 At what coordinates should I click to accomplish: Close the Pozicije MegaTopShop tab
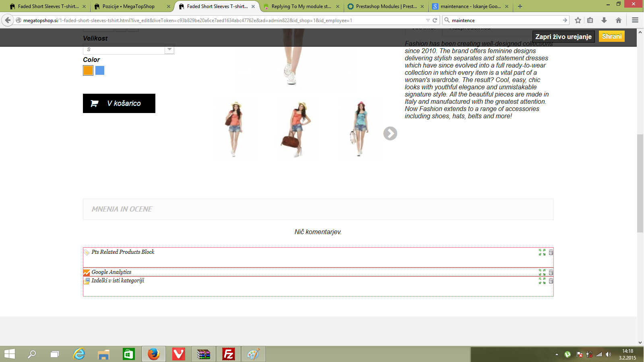(x=169, y=6)
